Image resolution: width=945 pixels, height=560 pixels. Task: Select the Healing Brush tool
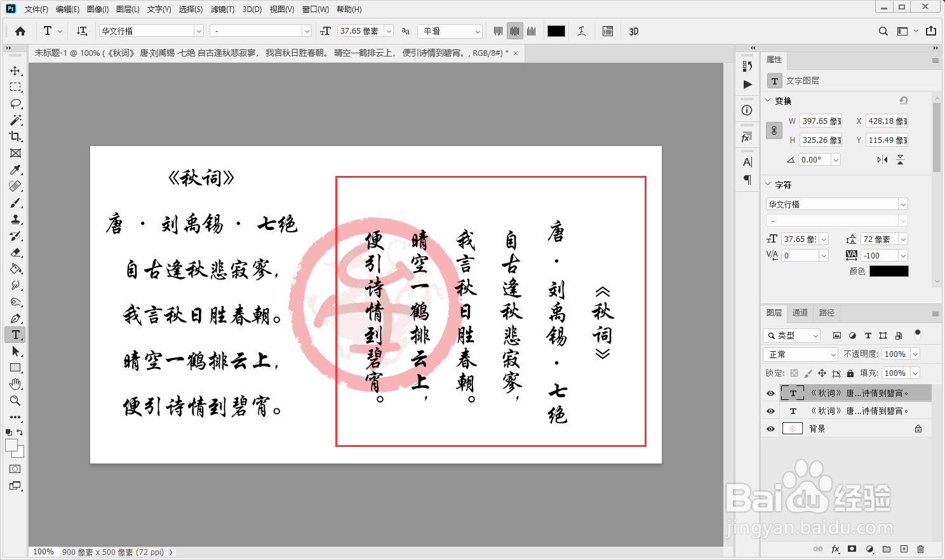[15, 186]
